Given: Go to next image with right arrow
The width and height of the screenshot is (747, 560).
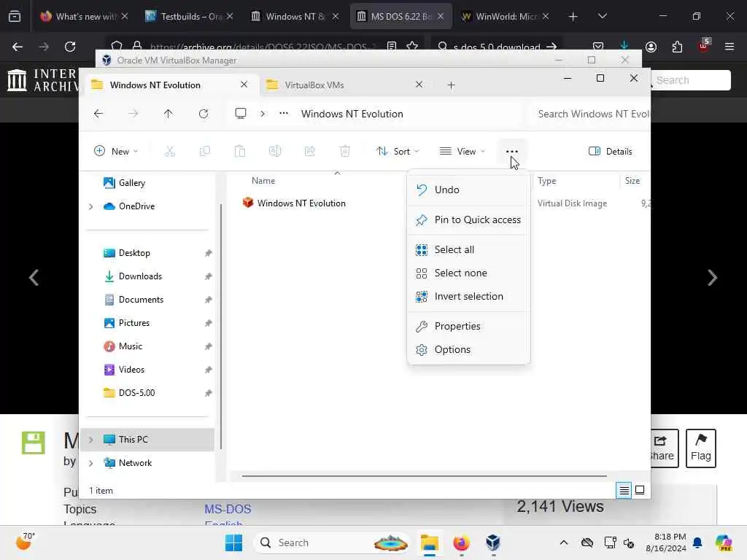Looking at the screenshot, I should [712, 278].
